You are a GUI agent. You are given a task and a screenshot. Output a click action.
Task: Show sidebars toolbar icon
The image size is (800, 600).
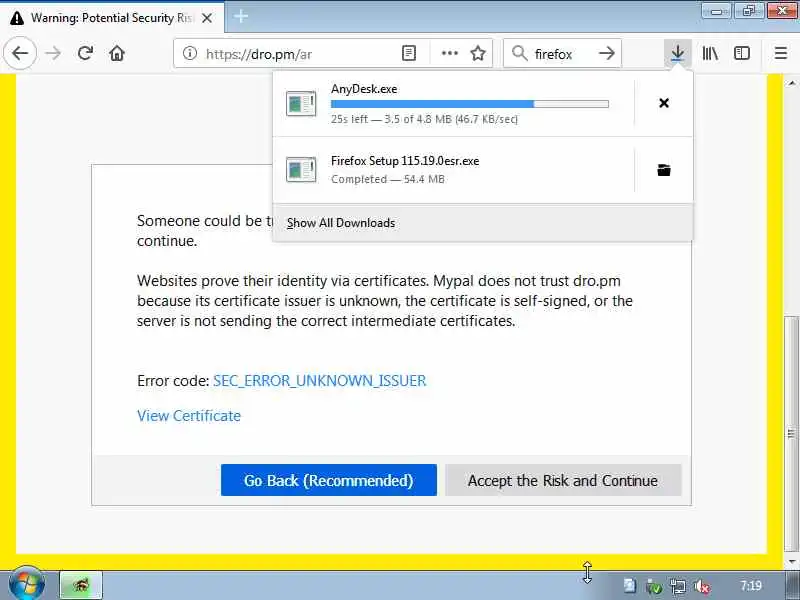pos(742,53)
